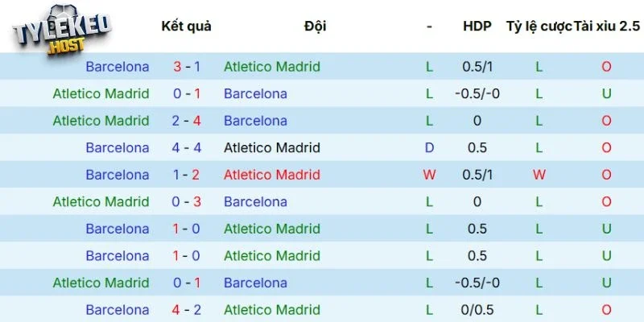Click the 0/0.5 handicap value
This screenshot has height=322, width=644.
[x=477, y=310]
